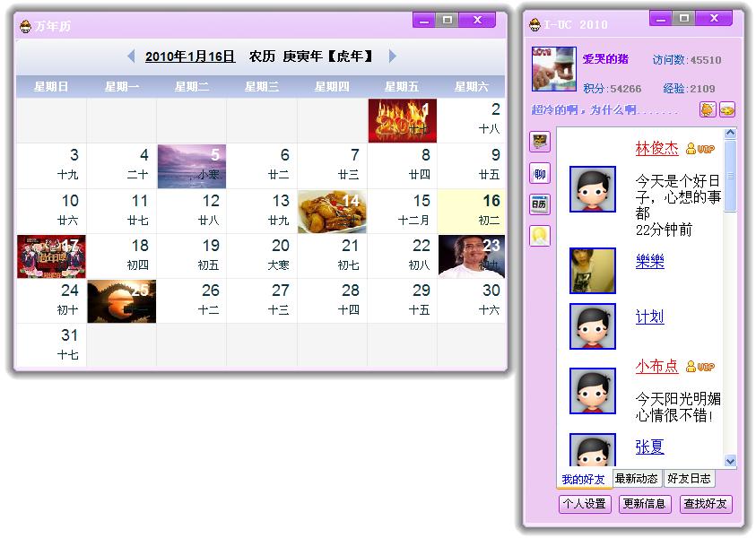Open the 2010年1月16日 date link
The image size is (756, 538).
190,56
